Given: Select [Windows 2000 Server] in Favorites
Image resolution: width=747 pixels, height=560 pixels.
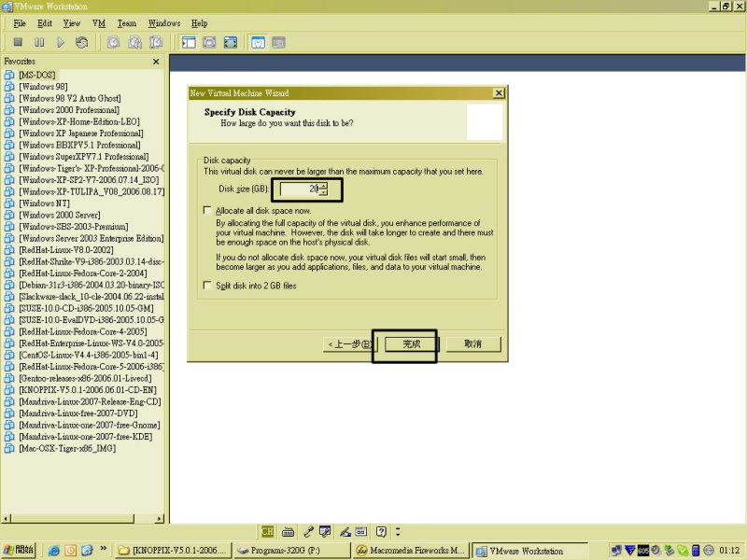Looking at the screenshot, I should [60, 215].
